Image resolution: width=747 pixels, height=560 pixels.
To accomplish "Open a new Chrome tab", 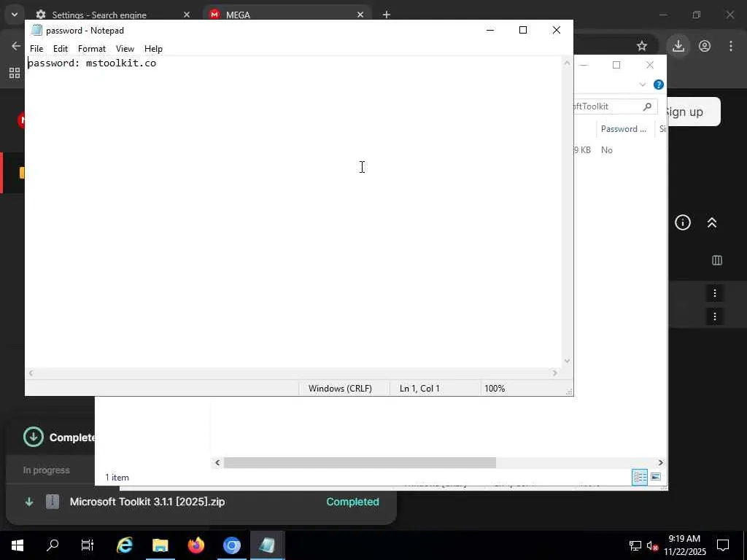I will click(387, 15).
